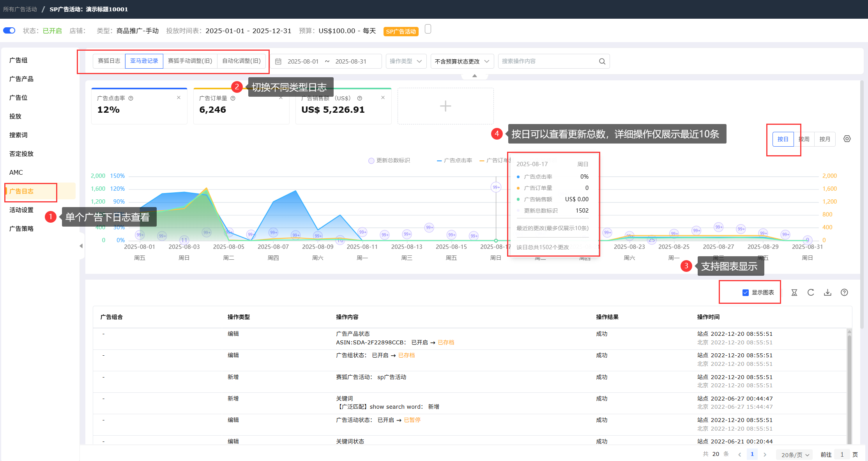Open the 操作类型 dropdown
The image size is (868, 461).
click(x=406, y=61)
